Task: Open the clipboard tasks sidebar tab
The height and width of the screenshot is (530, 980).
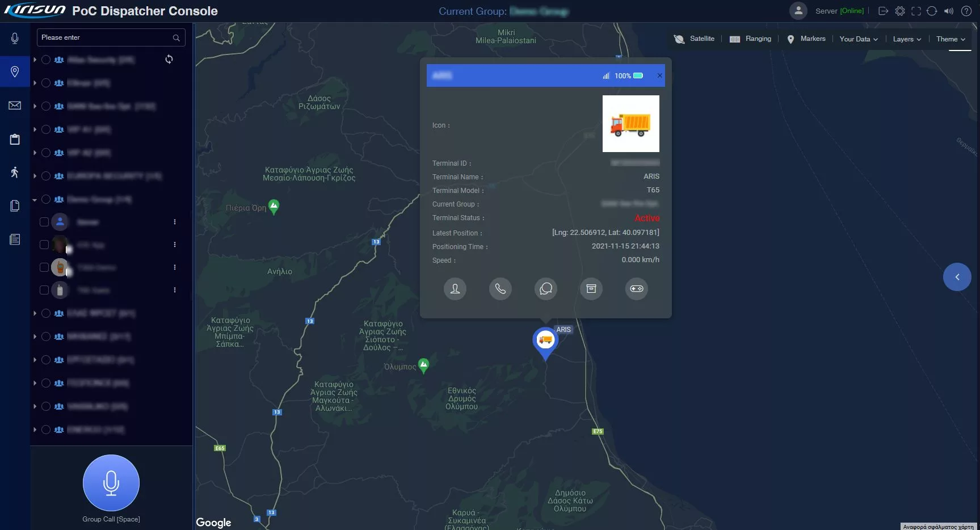Action: point(15,139)
